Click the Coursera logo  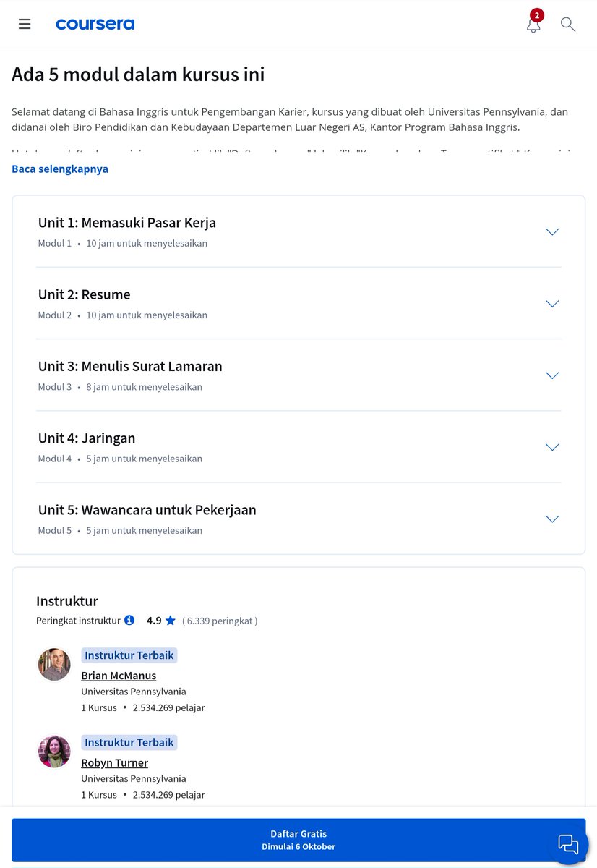tap(95, 24)
